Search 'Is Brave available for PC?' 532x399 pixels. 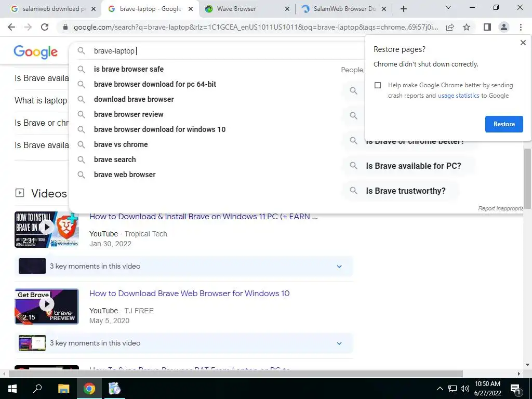click(409, 166)
